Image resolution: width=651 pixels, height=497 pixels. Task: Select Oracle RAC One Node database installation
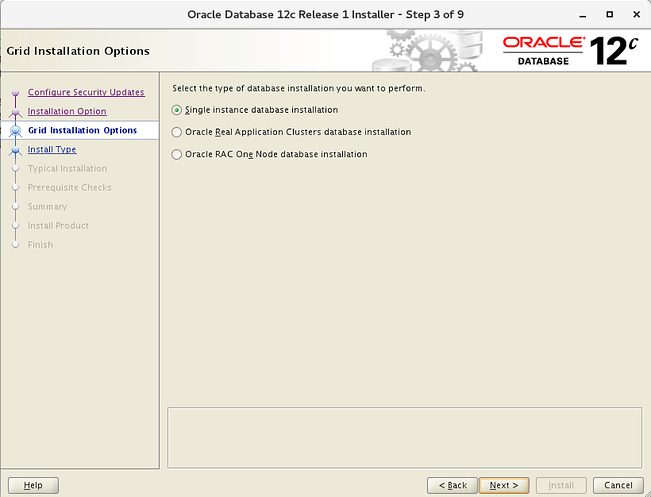tap(177, 155)
